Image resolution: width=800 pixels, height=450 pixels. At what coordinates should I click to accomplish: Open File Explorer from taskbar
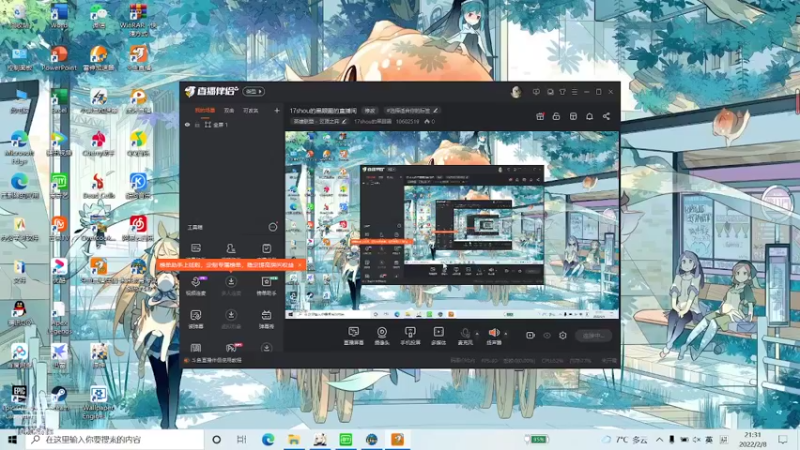(294, 439)
